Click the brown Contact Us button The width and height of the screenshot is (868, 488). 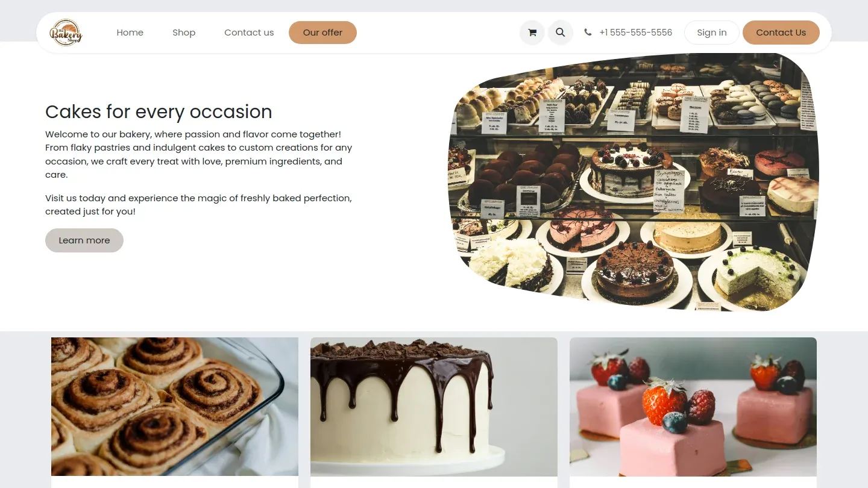781,33
